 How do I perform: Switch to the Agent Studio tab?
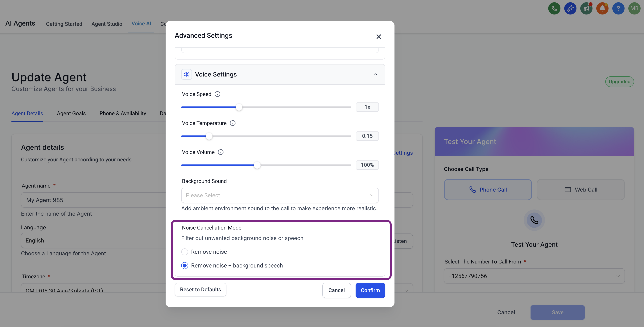pos(107,24)
